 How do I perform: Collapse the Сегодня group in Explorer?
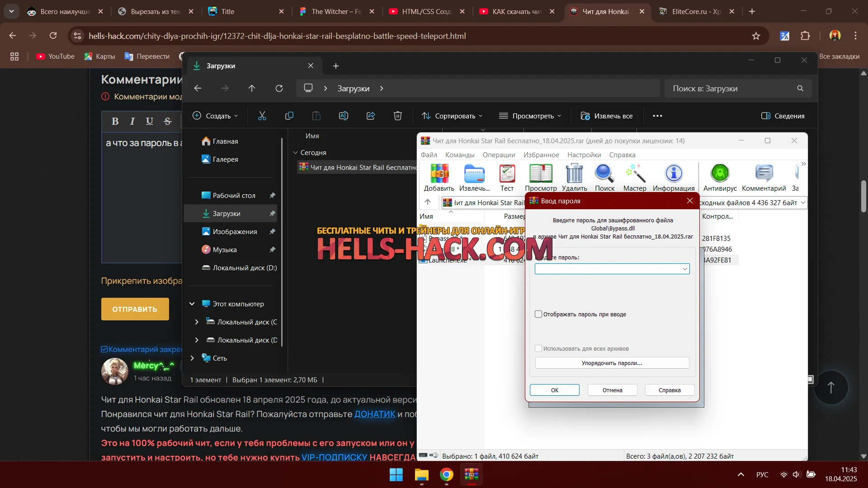(x=295, y=153)
